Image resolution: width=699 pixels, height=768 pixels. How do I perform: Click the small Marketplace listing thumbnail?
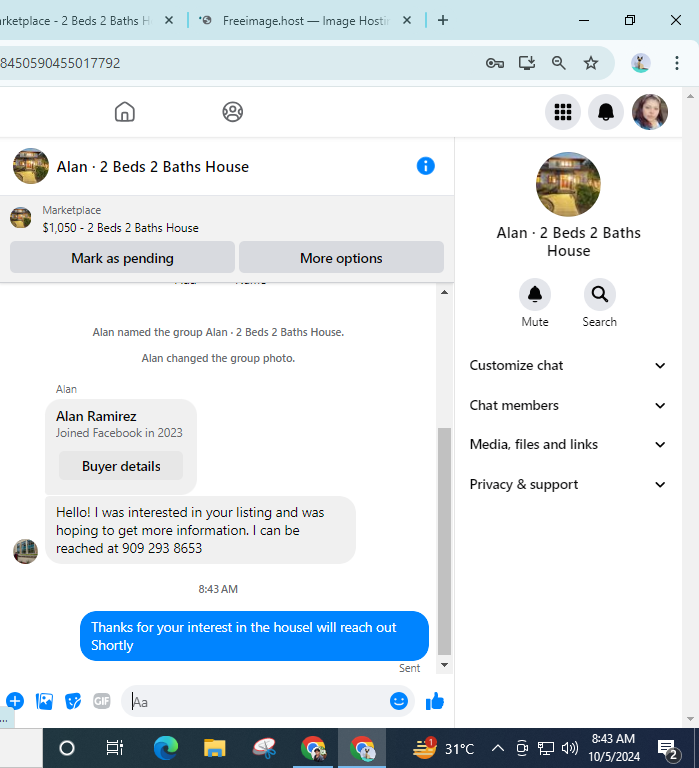[x=21, y=218]
